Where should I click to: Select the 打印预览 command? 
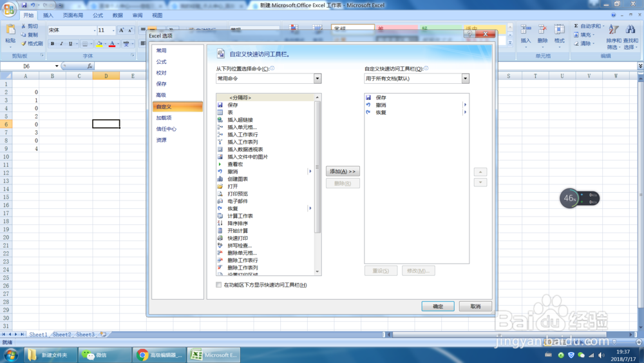point(265,193)
